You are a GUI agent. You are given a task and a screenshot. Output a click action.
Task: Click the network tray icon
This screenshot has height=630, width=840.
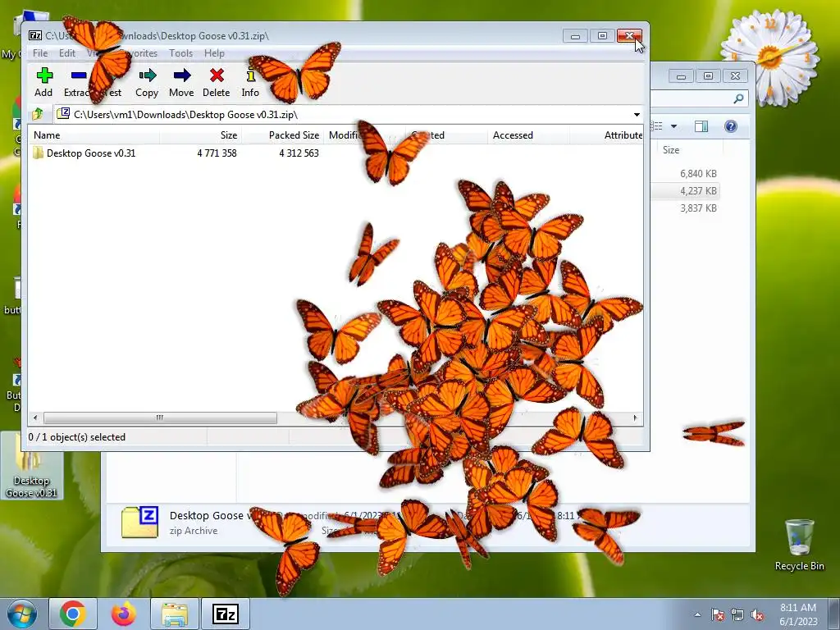coord(737,614)
